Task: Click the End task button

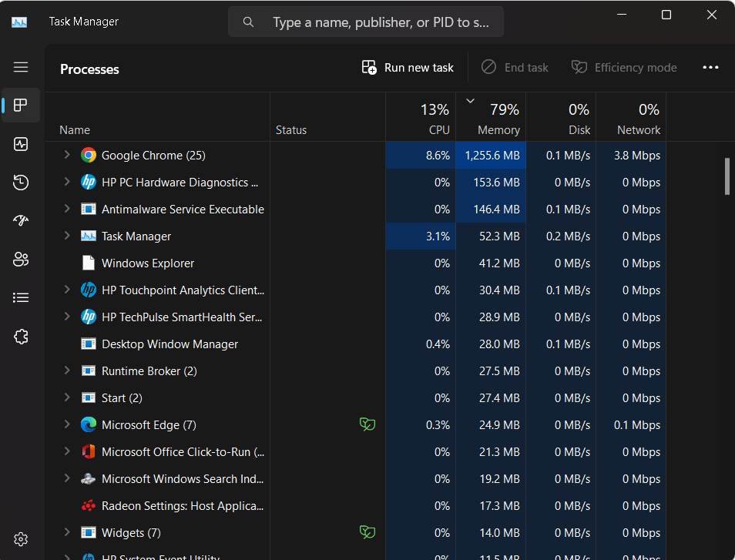Action: click(x=515, y=67)
